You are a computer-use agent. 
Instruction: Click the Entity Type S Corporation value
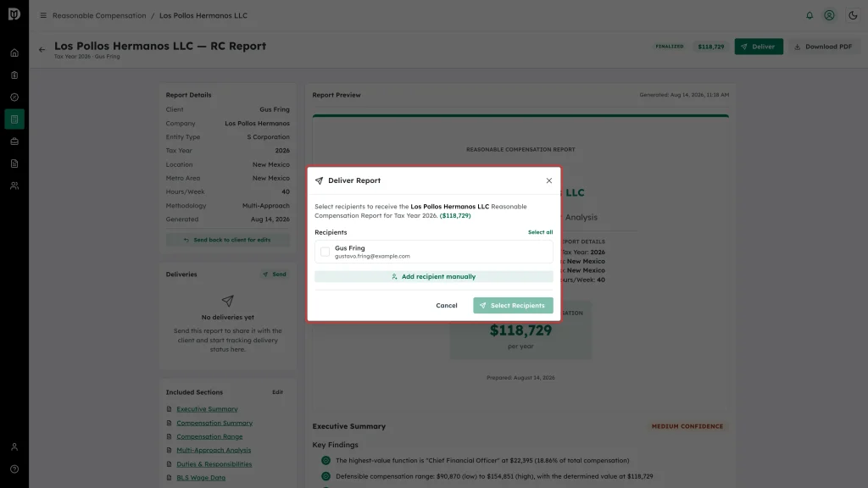(x=268, y=137)
